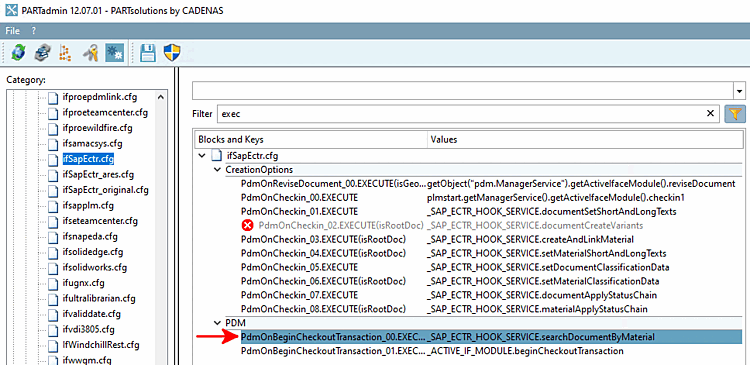Click into the combo box above the filter
This screenshot has height=365, width=750.
click(x=463, y=91)
